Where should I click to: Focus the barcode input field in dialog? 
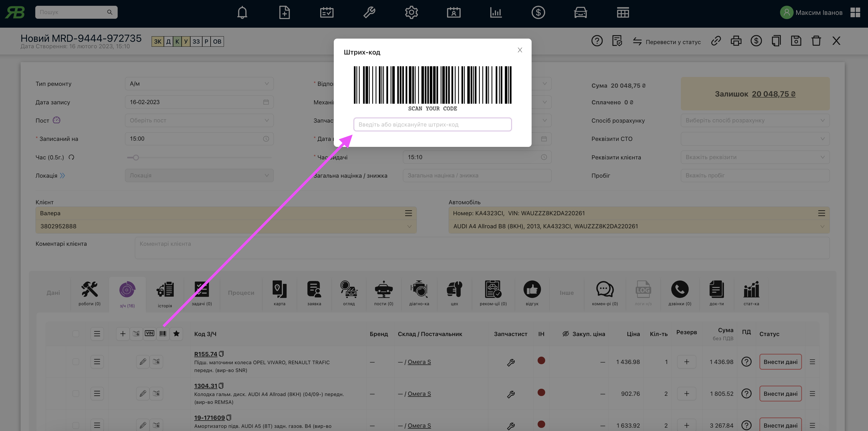pos(432,124)
